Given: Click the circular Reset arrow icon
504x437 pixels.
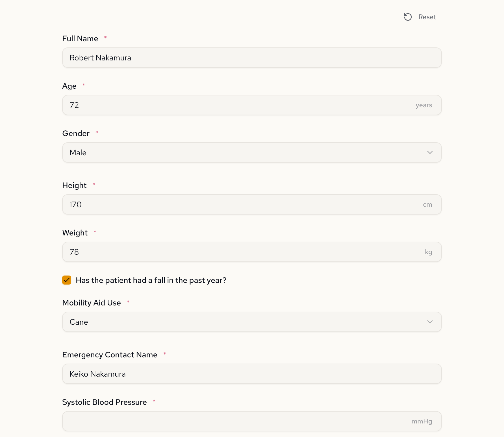Looking at the screenshot, I should tap(408, 17).
